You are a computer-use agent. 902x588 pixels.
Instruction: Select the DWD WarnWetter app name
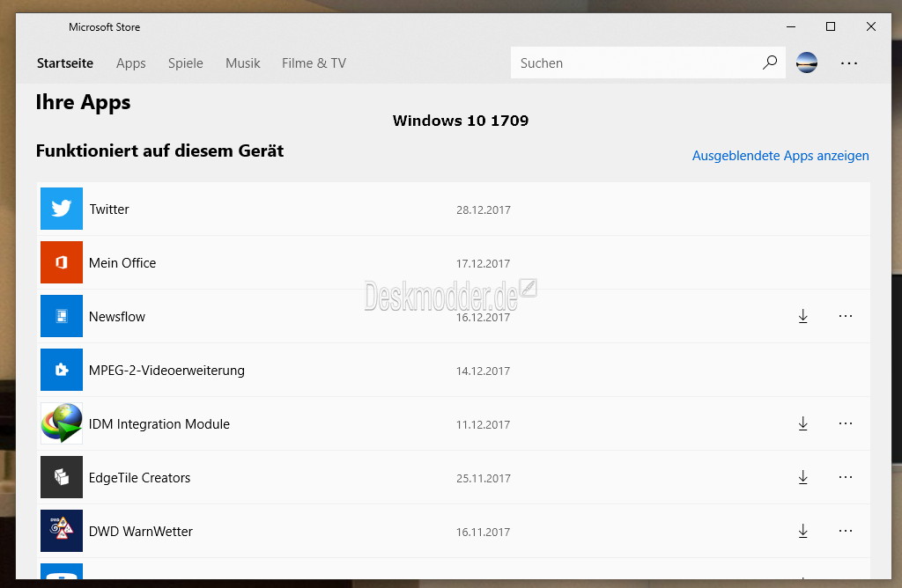tap(141, 531)
